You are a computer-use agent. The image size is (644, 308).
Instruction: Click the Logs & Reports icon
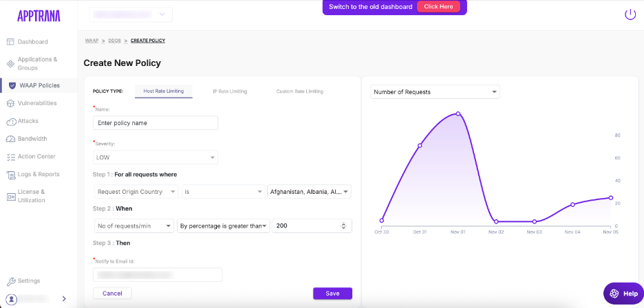[11, 175]
